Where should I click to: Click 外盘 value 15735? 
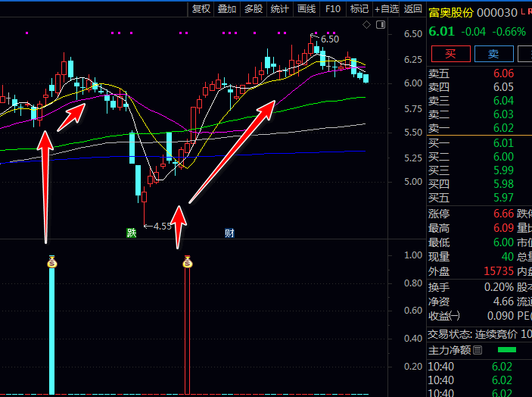(x=499, y=271)
